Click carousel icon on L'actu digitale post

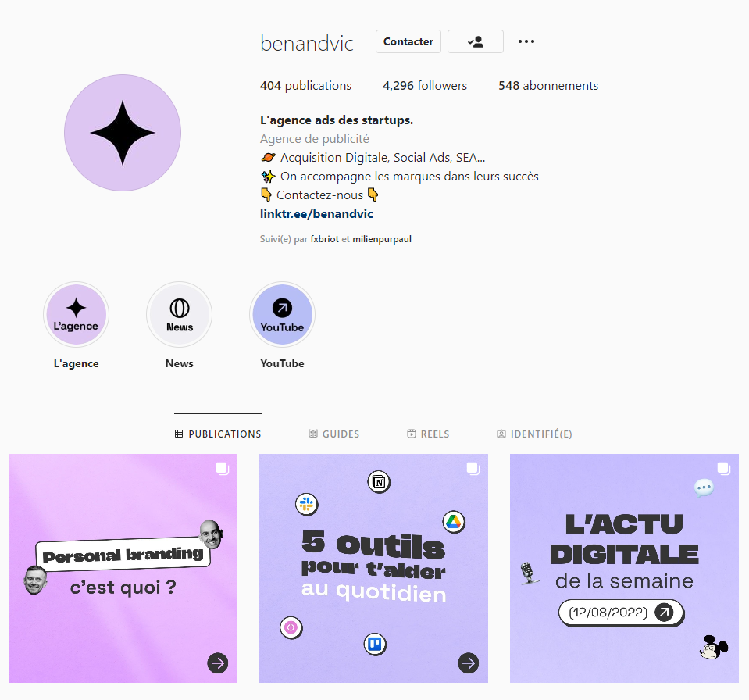click(x=724, y=468)
